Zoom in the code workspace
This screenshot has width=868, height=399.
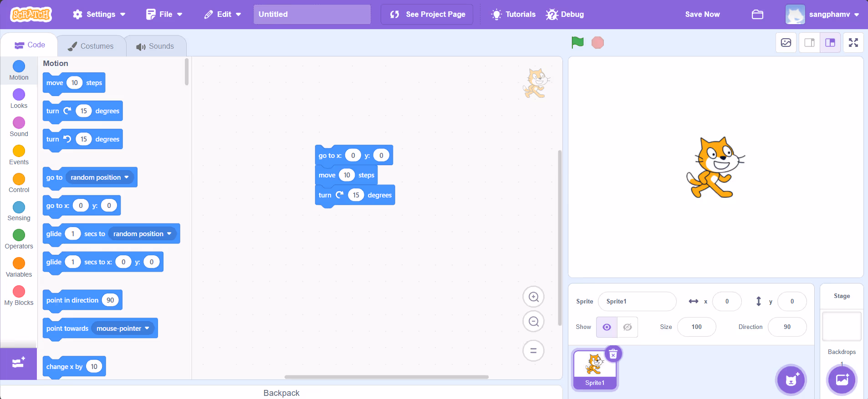[534, 297]
